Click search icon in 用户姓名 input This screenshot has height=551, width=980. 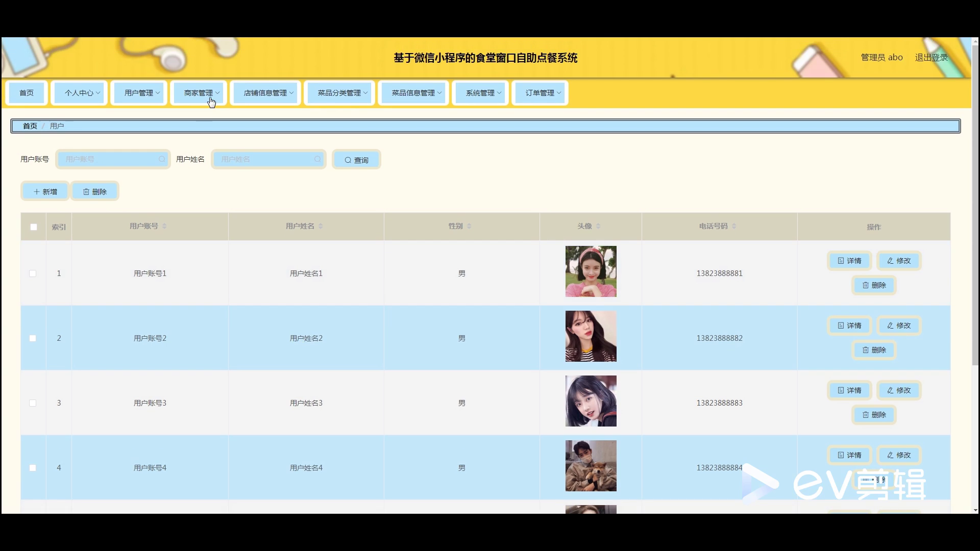(x=317, y=159)
